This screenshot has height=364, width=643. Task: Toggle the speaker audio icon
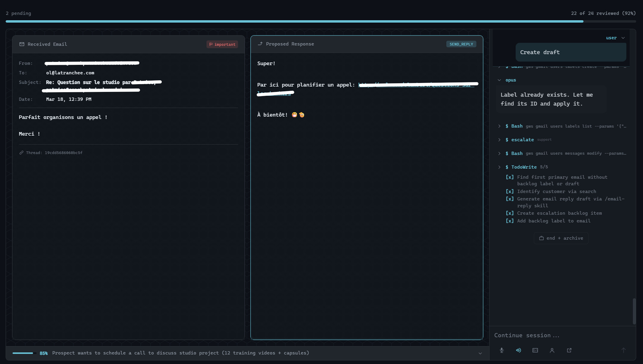(x=518, y=350)
